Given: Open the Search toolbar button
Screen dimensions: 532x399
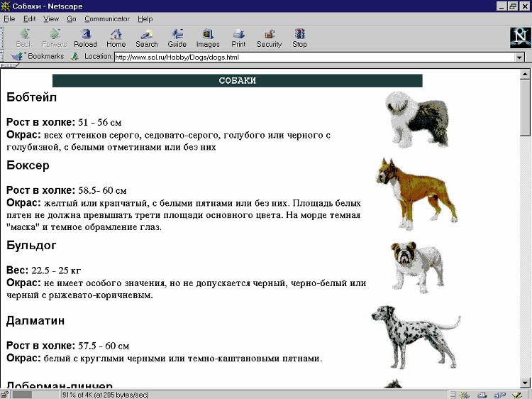Looking at the screenshot, I should pos(147,38).
